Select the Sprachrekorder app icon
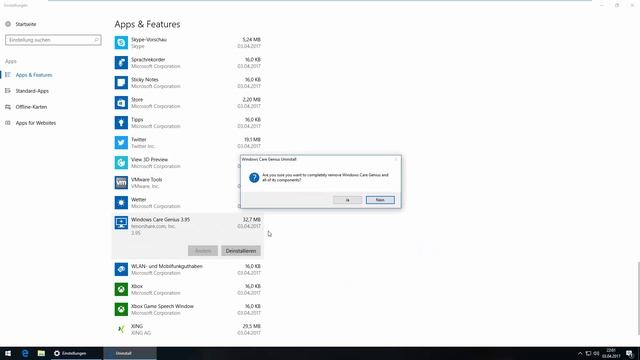The image size is (640, 360). click(121, 62)
